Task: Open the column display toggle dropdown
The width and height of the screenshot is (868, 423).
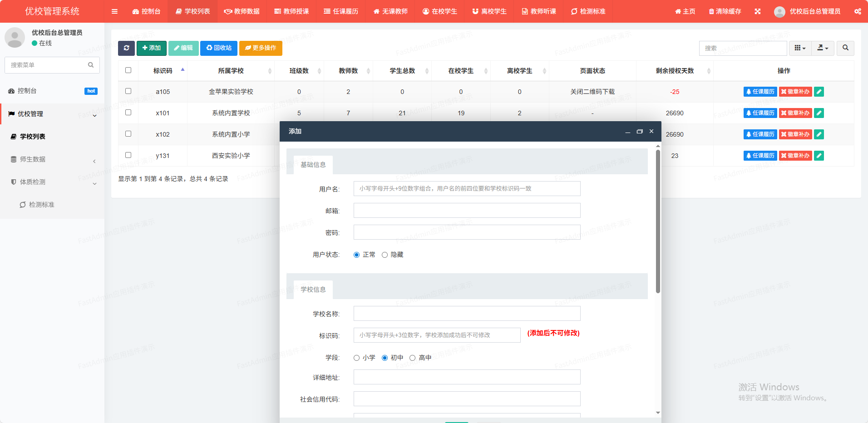Action: point(799,48)
